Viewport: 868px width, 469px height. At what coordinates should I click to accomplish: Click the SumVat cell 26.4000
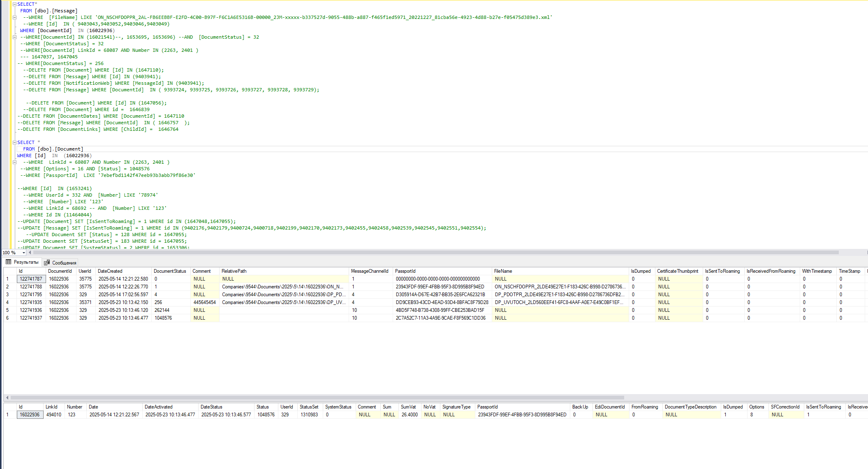click(410, 415)
